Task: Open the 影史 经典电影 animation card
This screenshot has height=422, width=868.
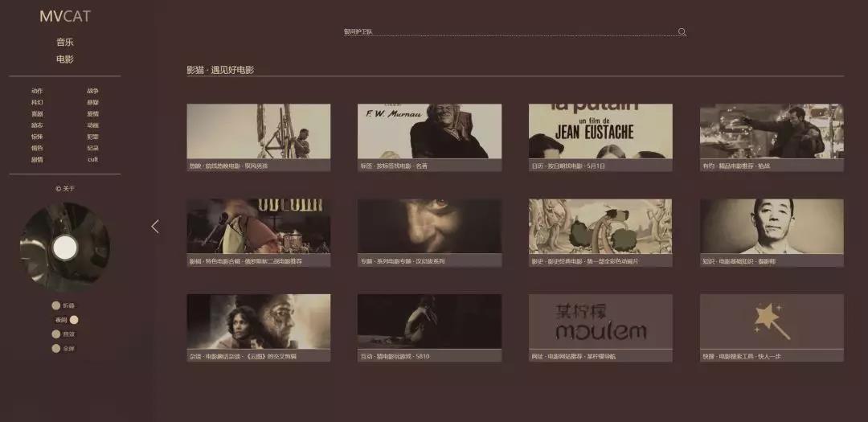Action: click(600, 232)
